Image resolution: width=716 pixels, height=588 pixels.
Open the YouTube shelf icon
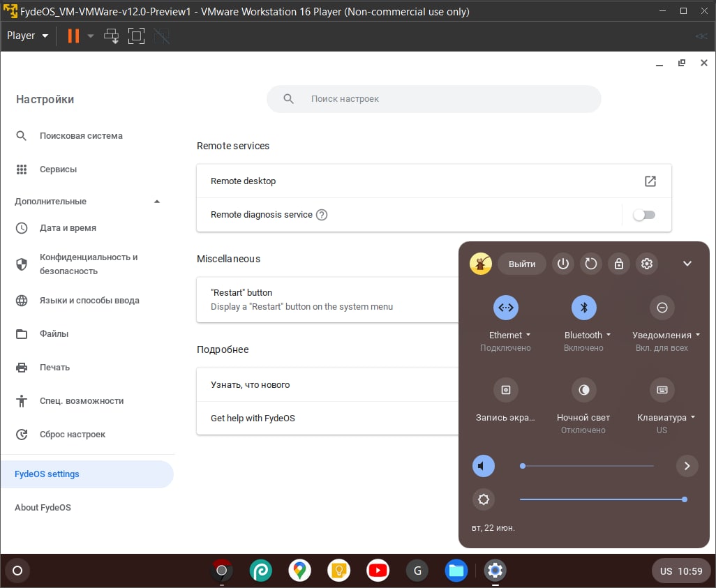(x=378, y=570)
